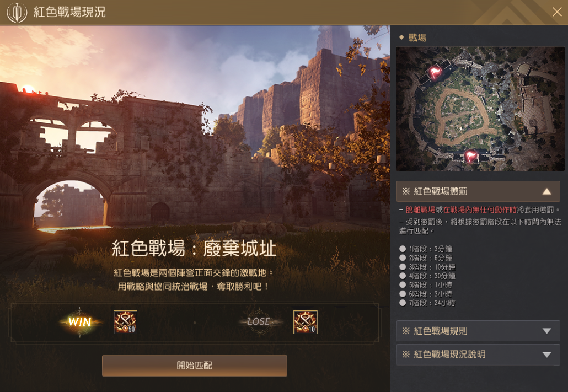Image resolution: width=568 pixels, height=392 pixels.
Task: Expand the 紅色戰場規則 section
Action: [478, 331]
